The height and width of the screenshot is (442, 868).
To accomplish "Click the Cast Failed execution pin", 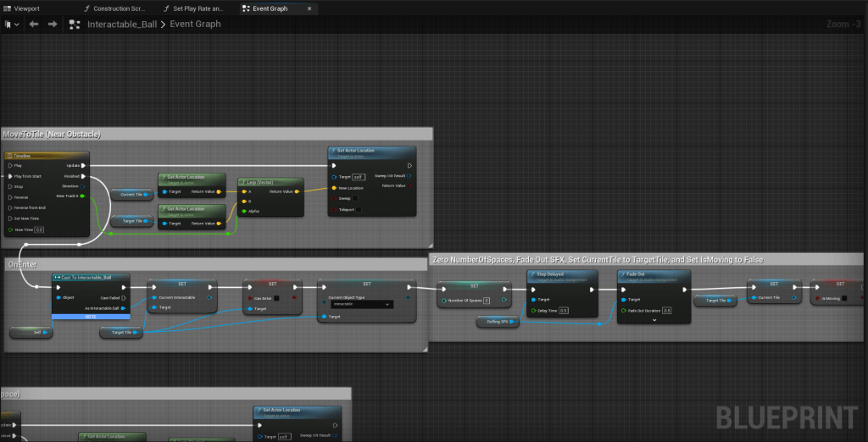I will click(x=123, y=297).
